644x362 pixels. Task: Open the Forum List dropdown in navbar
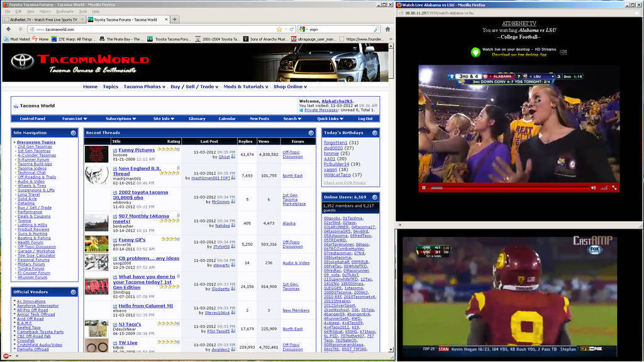point(74,119)
